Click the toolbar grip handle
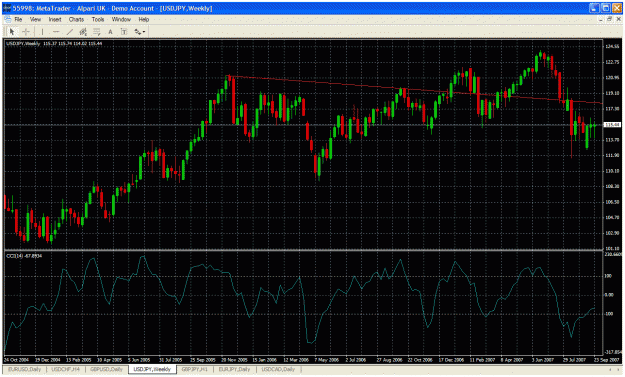 tap(4, 32)
